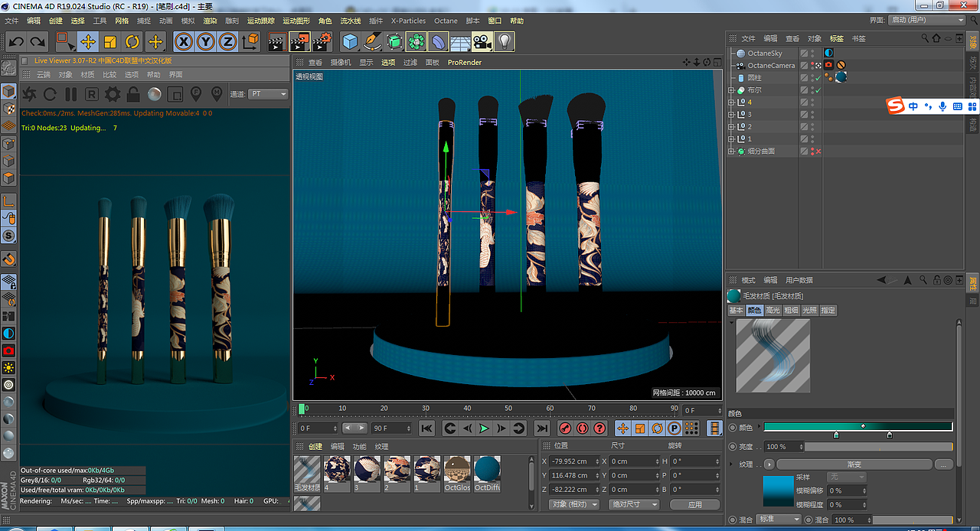
Task: Open the 通道 PT channel dropdown
Action: [269, 94]
